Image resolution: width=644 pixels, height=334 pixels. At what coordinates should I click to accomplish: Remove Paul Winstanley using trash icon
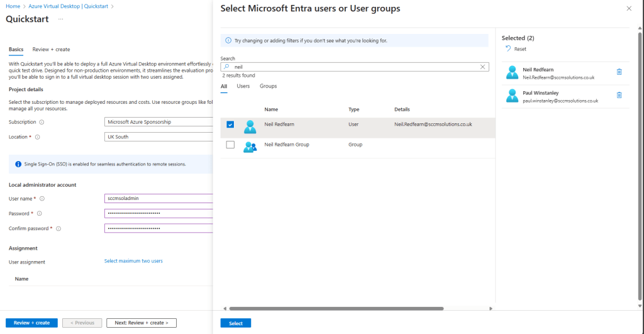click(619, 95)
